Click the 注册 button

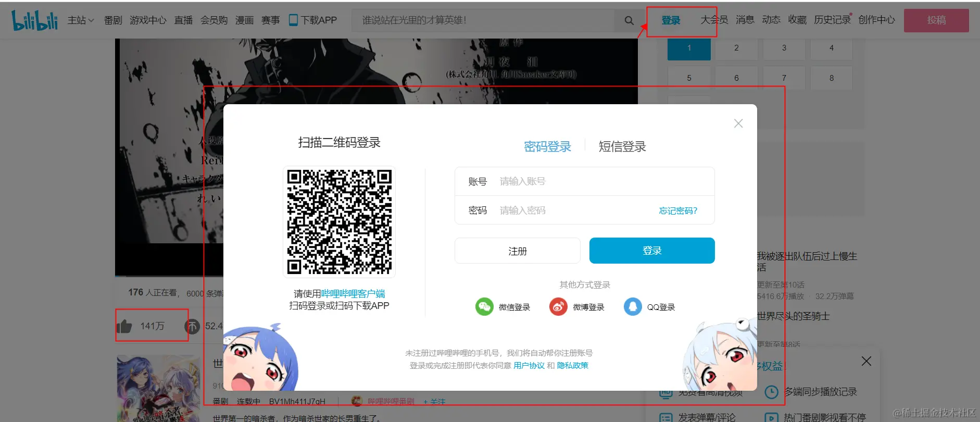click(x=518, y=251)
